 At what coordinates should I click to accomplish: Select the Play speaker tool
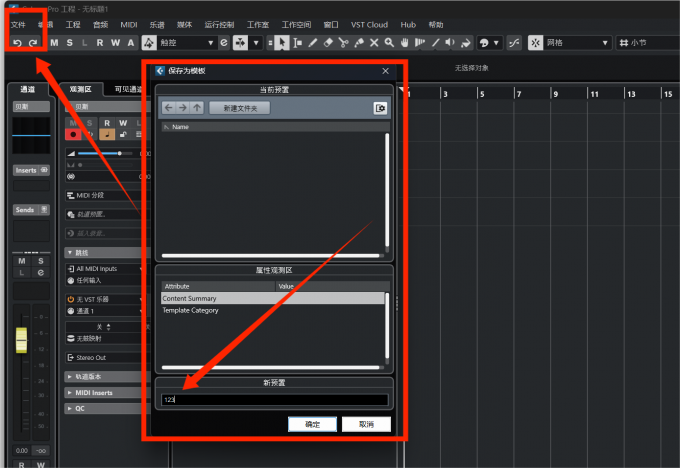coord(450,43)
